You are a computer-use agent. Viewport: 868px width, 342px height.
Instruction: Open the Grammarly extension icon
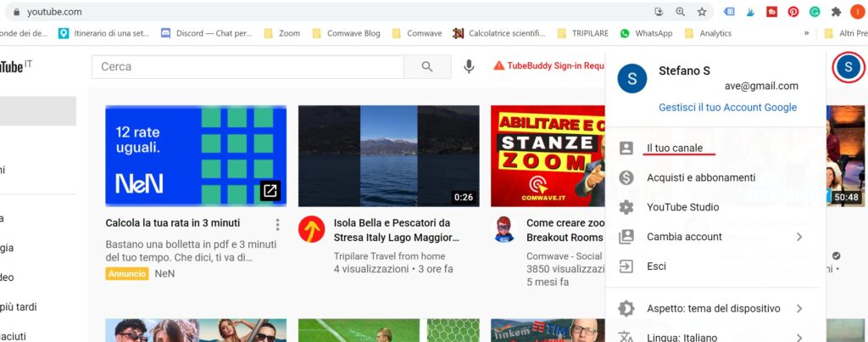tap(815, 12)
